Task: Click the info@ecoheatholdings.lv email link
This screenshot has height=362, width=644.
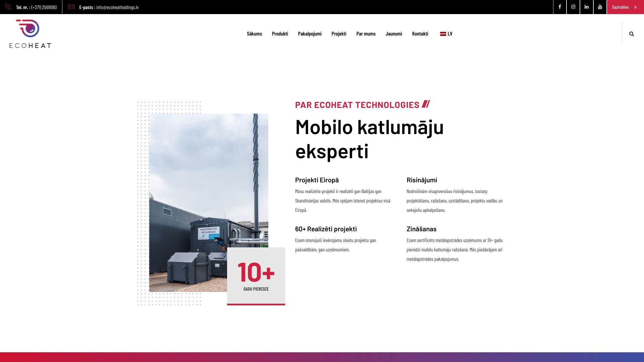Action: coord(117,7)
